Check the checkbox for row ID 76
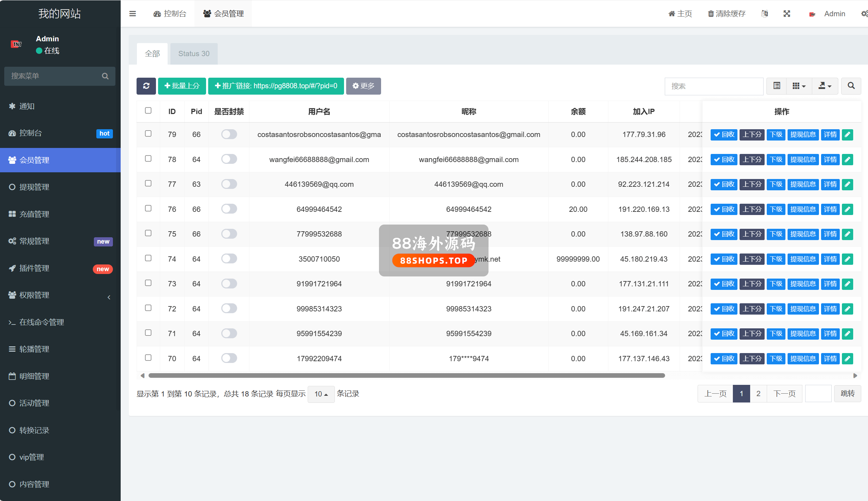 (x=148, y=209)
